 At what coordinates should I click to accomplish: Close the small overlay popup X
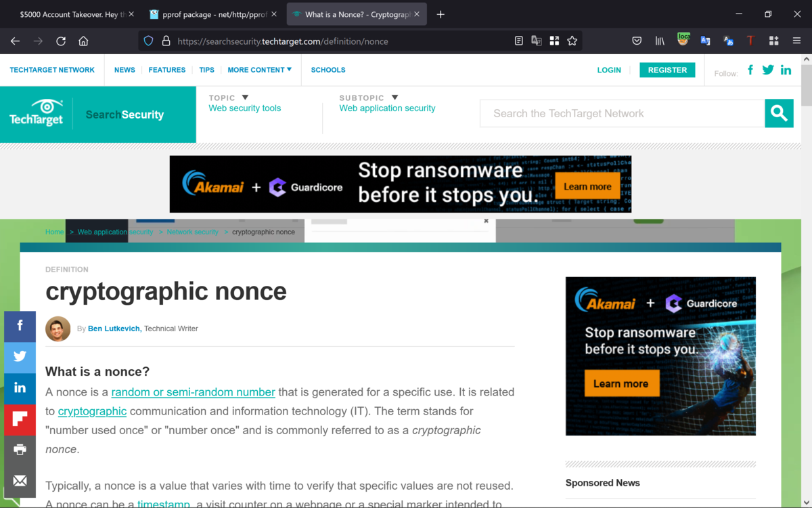coord(486,221)
